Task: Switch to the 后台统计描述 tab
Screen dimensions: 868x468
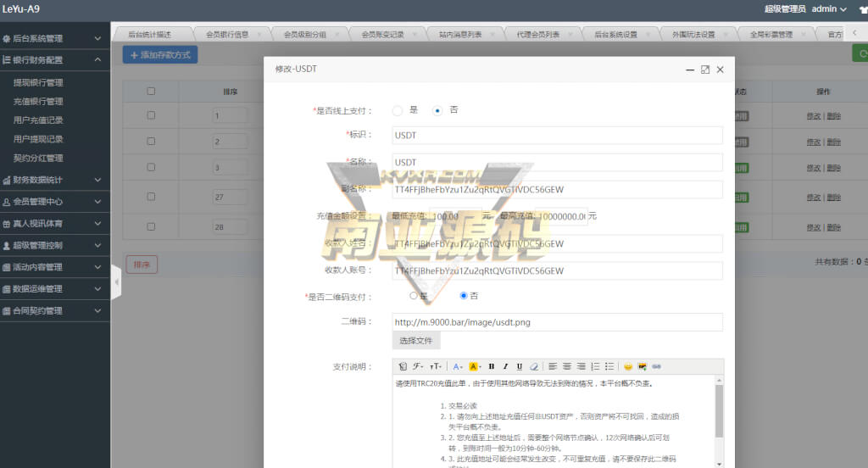Action: click(x=149, y=35)
